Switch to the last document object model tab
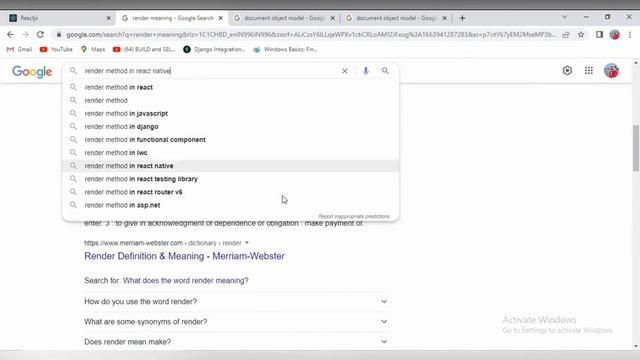The width and height of the screenshot is (640, 360). tap(395, 18)
